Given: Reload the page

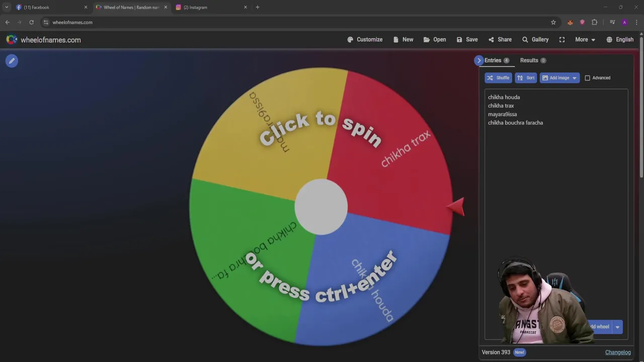Looking at the screenshot, I should tap(31, 22).
